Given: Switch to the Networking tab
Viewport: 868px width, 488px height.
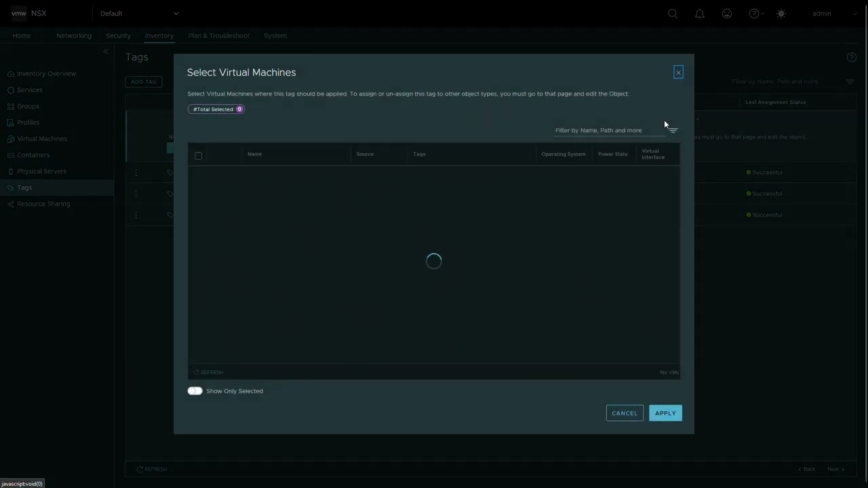Looking at the screenshot, I should [73, 35].
